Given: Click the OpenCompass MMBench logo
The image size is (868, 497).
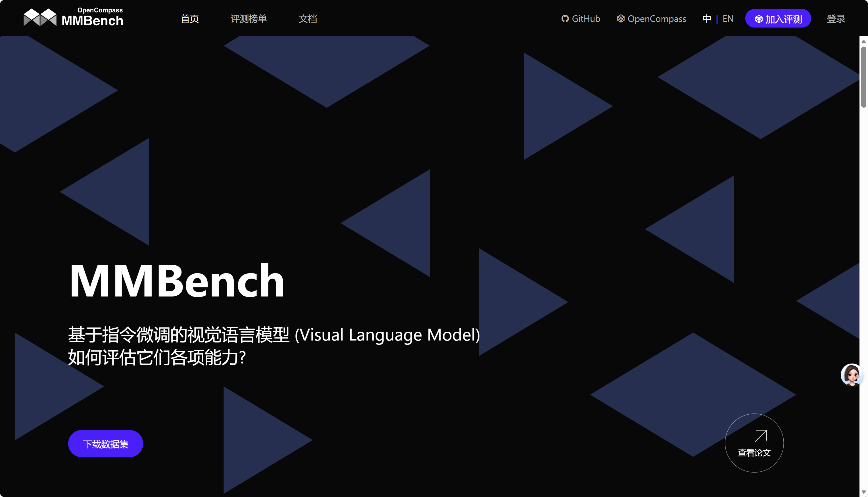Looking at the screenshot, I should point(73,17).
